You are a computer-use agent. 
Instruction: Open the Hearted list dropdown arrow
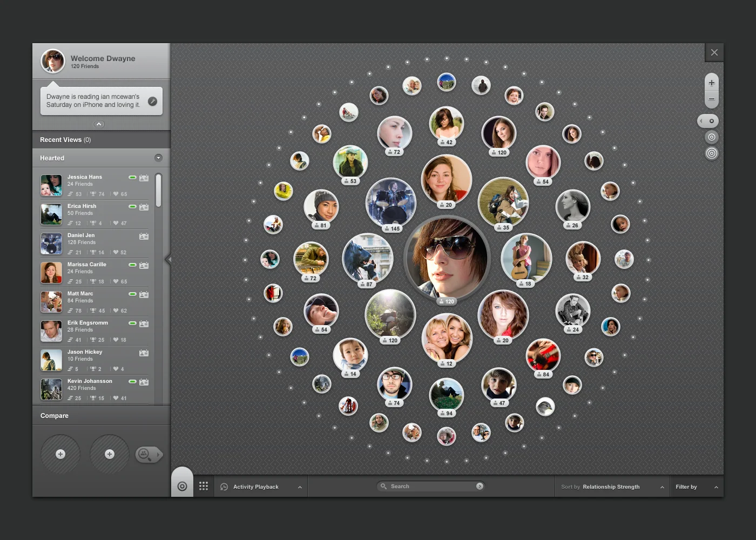(x=158, y=158)
